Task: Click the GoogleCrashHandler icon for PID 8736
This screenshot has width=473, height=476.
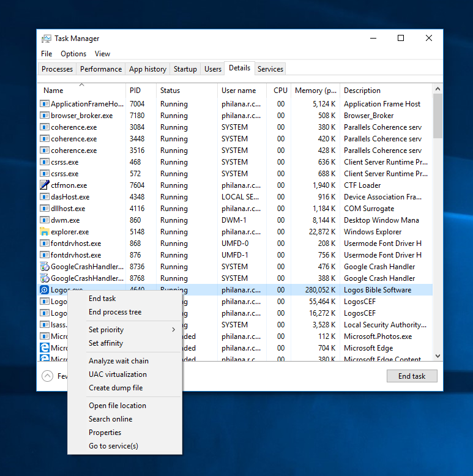Action: coord(45,267)
